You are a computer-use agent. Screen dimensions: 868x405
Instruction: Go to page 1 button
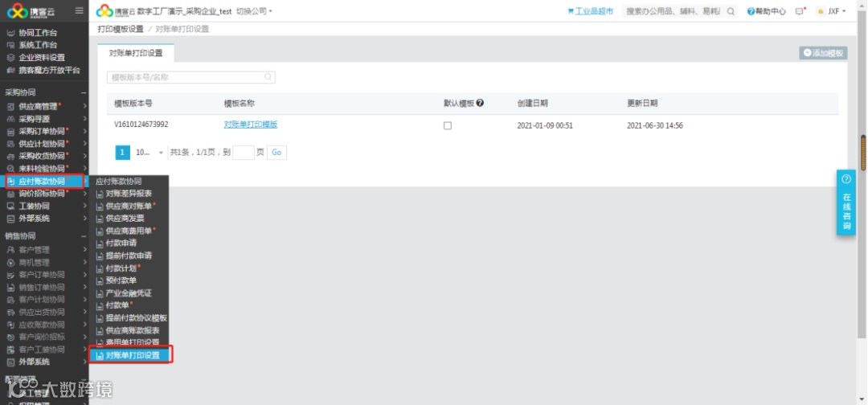pyautogui.click(x=122, y=152)
